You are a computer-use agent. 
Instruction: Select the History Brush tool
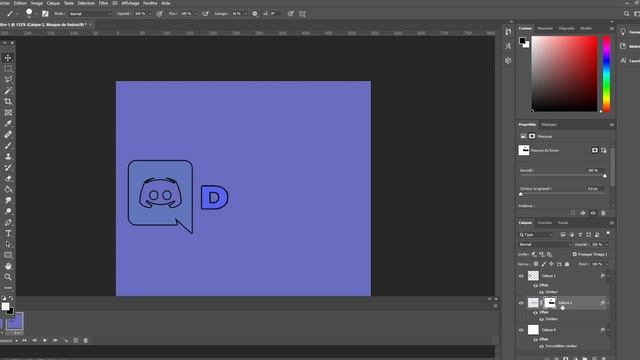point(8,168)
